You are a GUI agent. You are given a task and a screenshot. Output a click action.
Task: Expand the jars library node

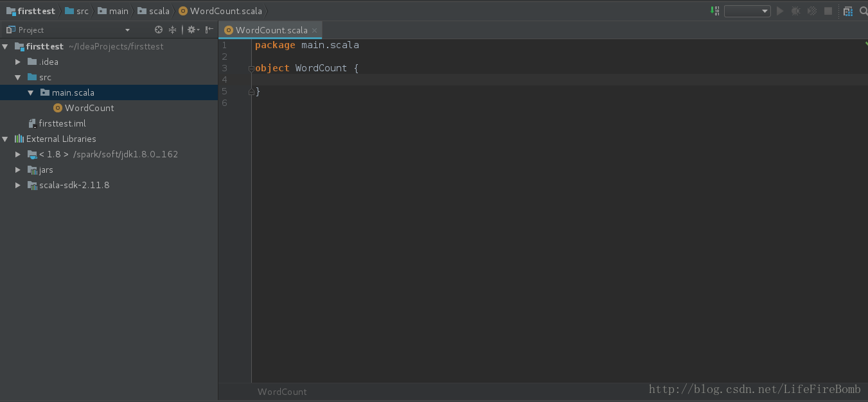[18, 170]
